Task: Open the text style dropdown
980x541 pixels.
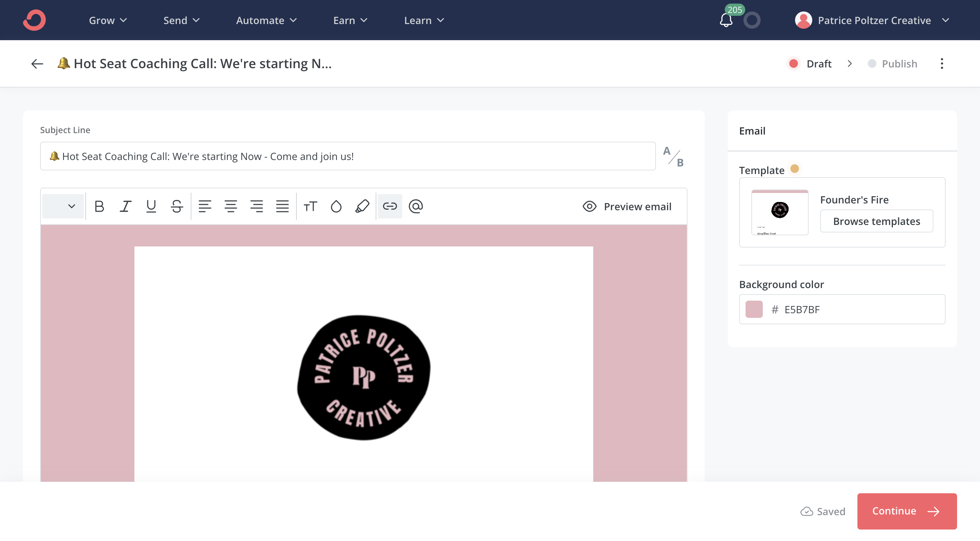Action: [x=63, y=206]
